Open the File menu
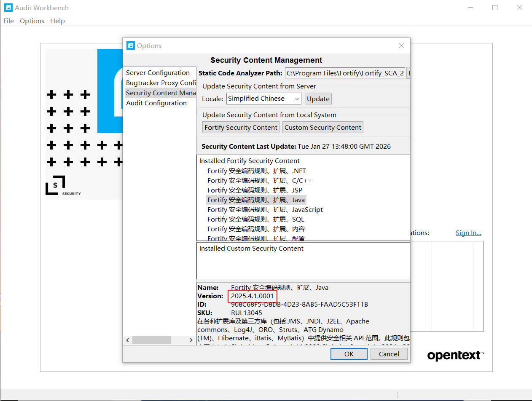 (x=8, y=21)
